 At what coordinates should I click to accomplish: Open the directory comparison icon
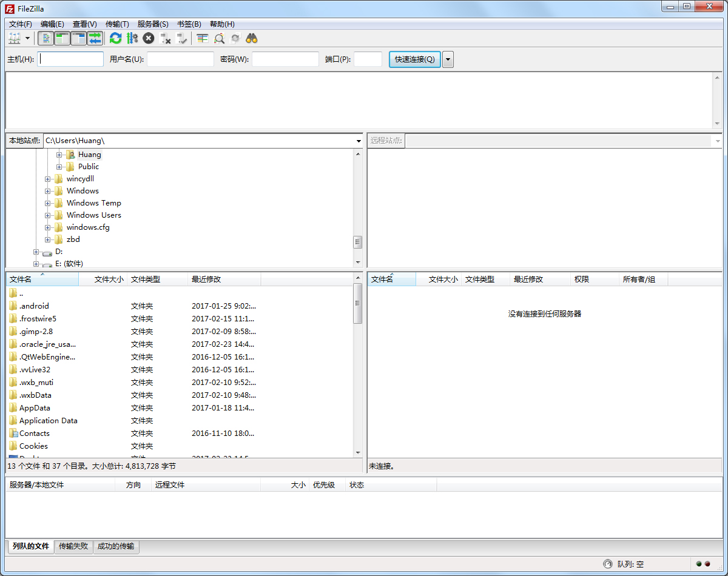(203, 38)
